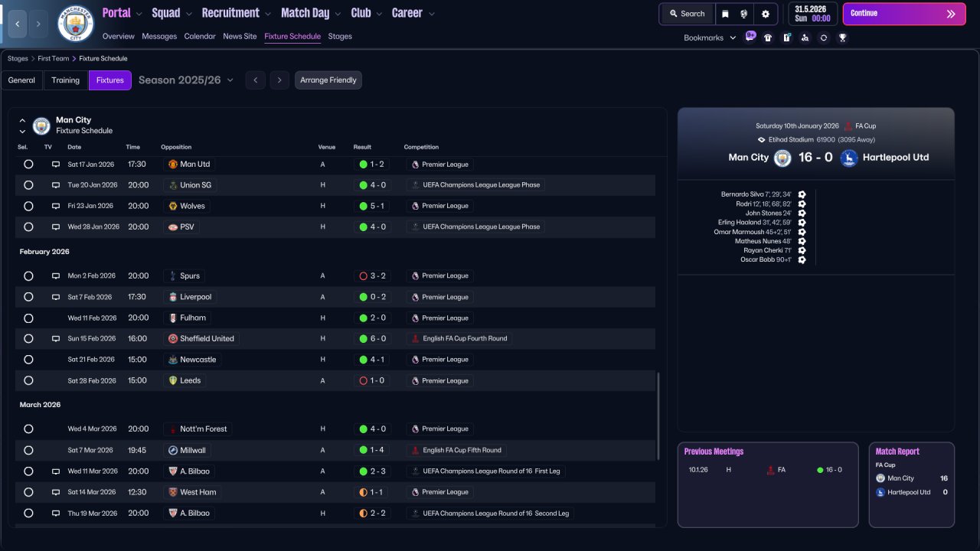The image size is (980, 551).
Task: Select the Millwall fixture radio button
Action: pyautogui.click(x=28, y=451)
